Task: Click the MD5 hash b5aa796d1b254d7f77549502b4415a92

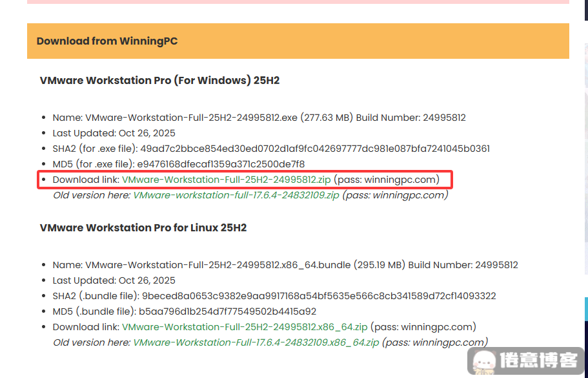Action: coord(236,311)
